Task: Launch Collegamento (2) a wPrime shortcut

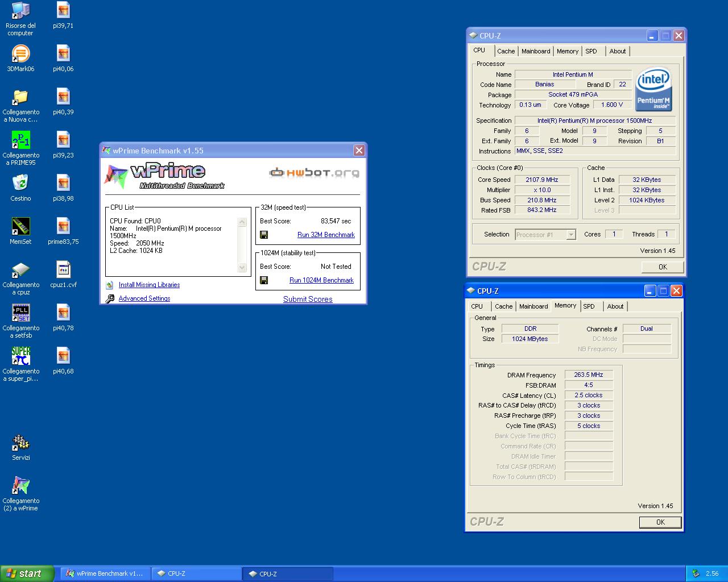Action: point(20,485)
